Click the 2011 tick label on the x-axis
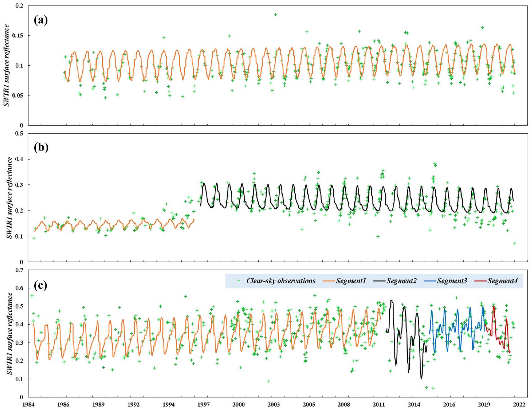532x411 pixels. (379, 404)
